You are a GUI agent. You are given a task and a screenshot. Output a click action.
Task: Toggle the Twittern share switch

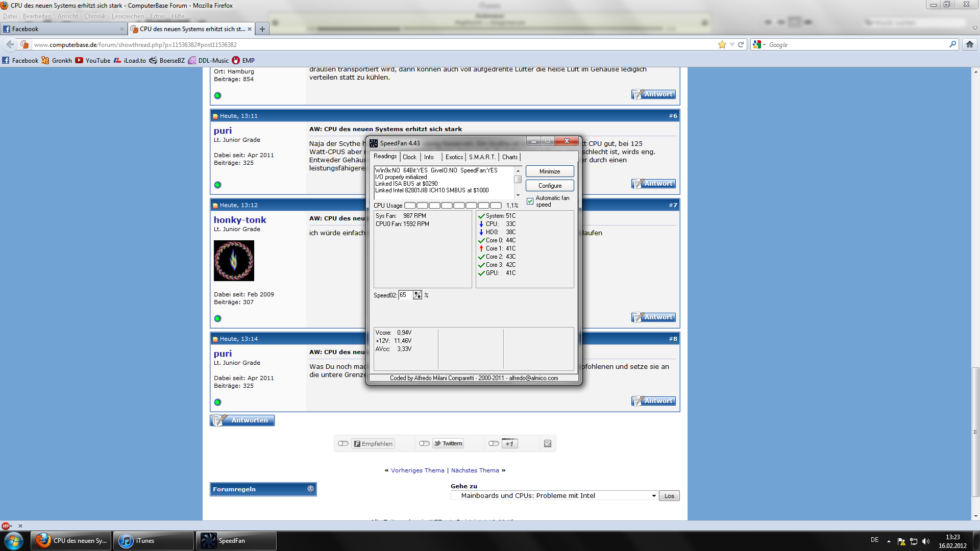click(x=424, y=443)
